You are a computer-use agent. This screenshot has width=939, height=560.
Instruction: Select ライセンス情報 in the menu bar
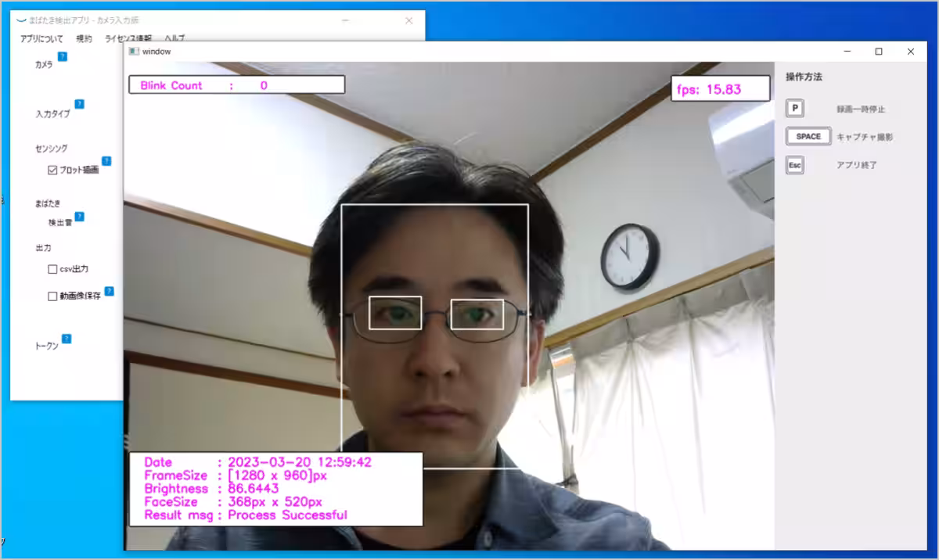[x=128, y=38]
